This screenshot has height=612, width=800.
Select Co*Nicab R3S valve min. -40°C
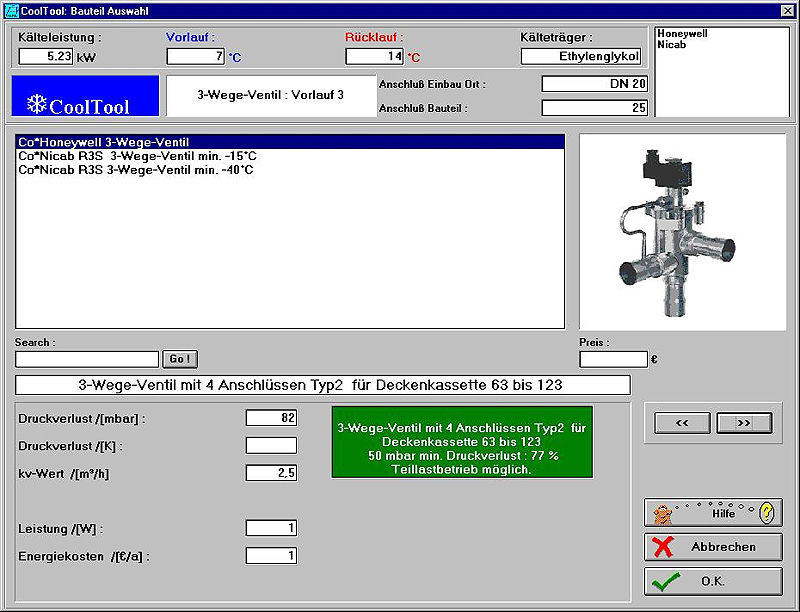(135, 170)
